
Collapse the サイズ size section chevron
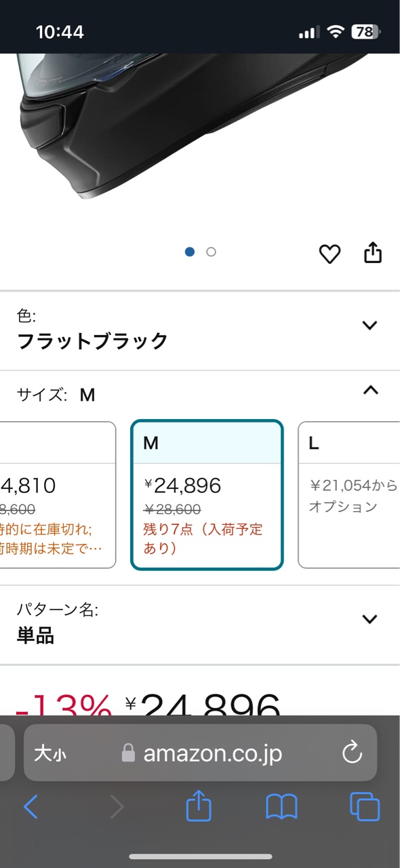coord(369,390)
